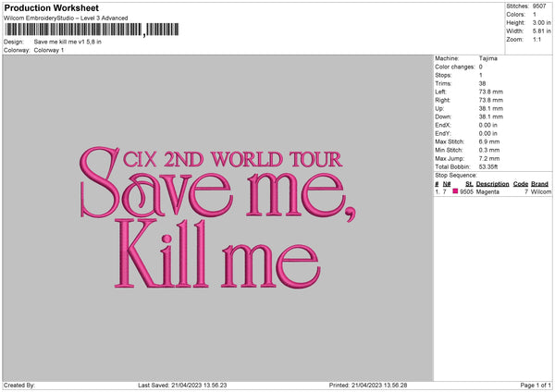This screenshot has height=392, width=555.
Task: Click the Last Saved timestamp in footer
Action: (182, 386)
